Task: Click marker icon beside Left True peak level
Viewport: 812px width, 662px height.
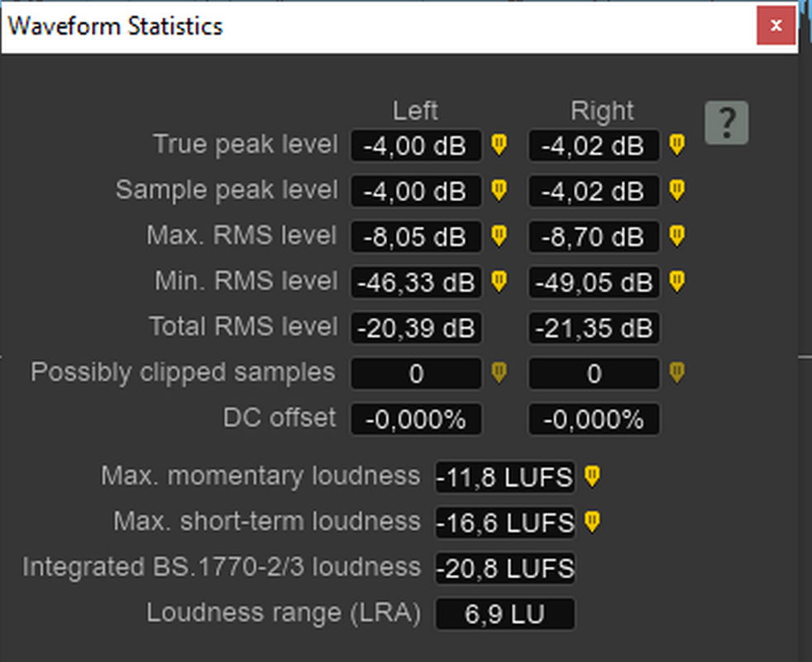Action: (499, 145)
